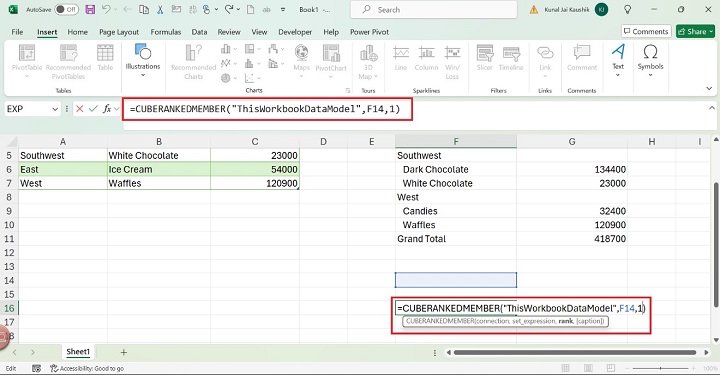Click the Cut scissors icon

tap(160, 9)
